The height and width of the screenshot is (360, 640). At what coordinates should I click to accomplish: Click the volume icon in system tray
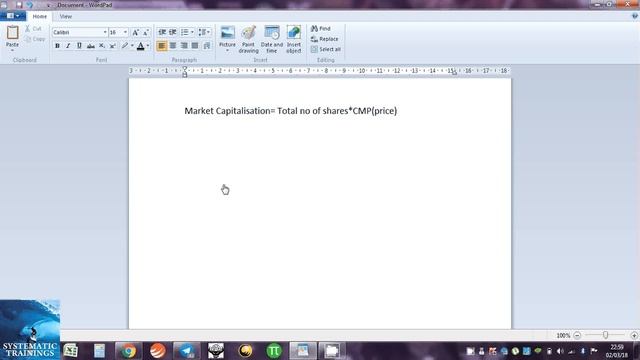point(560,351)
